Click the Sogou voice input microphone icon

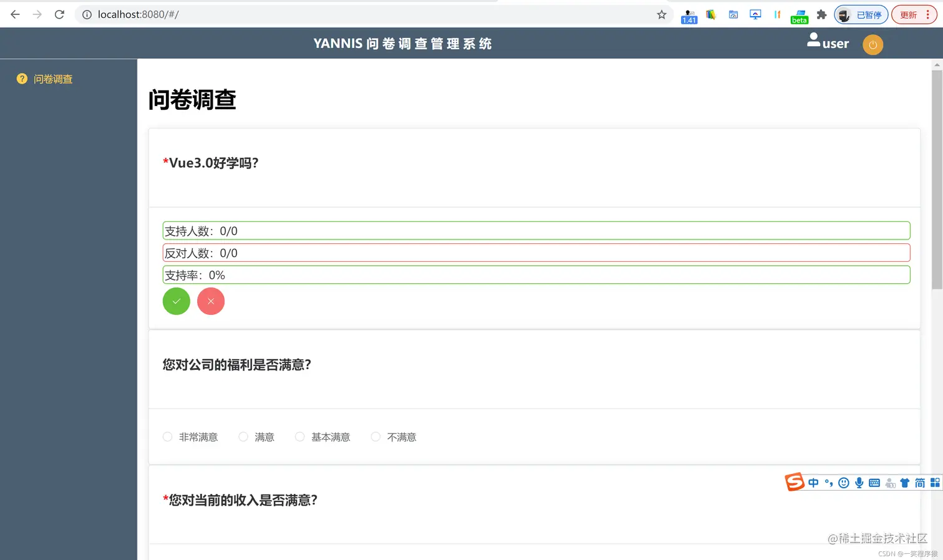coord(859,482)
